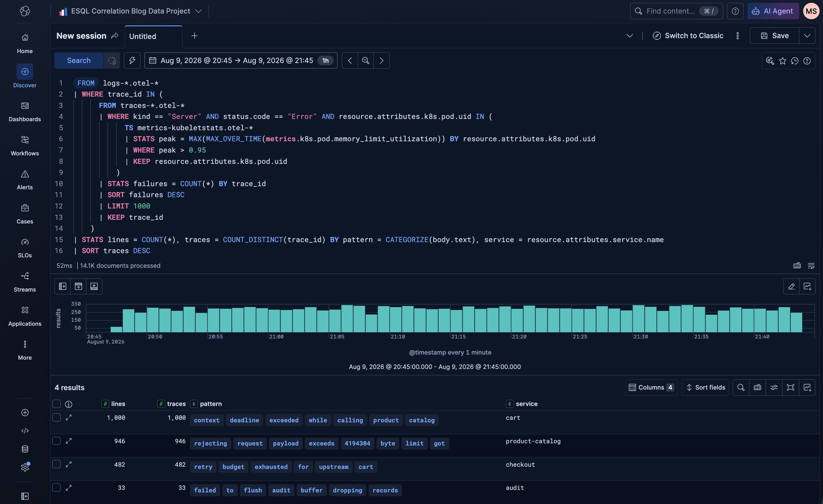Open More menu in sidebar
The width and height of the screenshot is (823, 504).
coord(25,350)
